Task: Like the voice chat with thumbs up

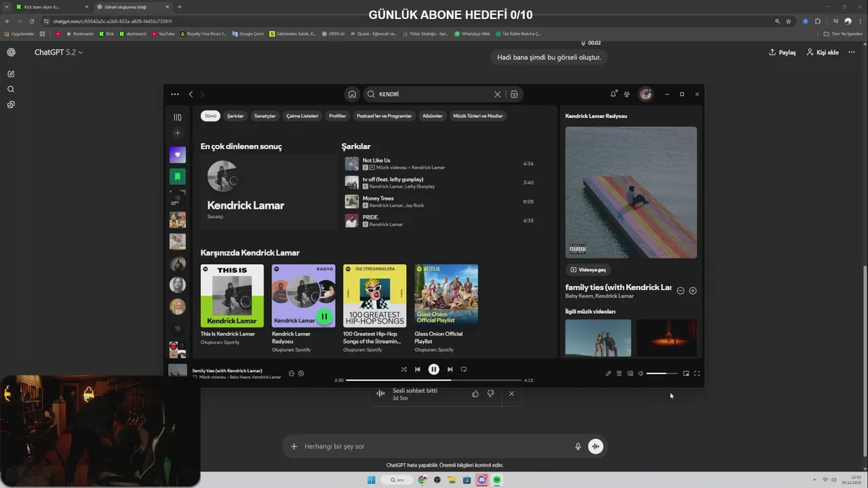Action: pyautogui.click(x=475, y=394)
